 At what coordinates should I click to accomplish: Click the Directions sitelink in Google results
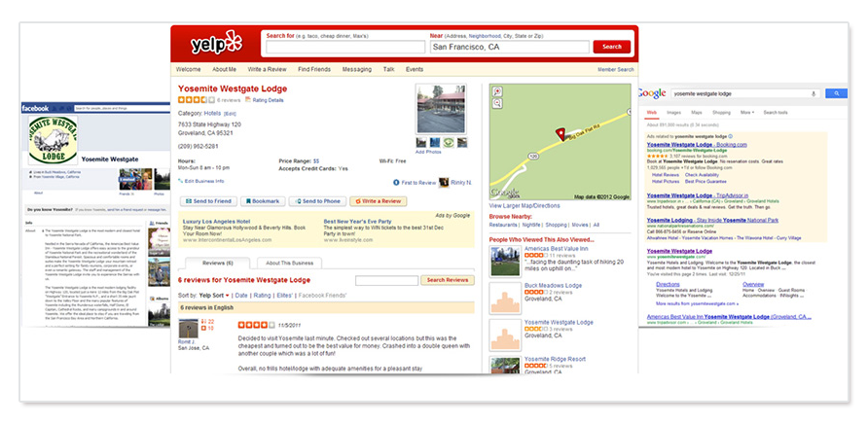[x=668, y=284]
